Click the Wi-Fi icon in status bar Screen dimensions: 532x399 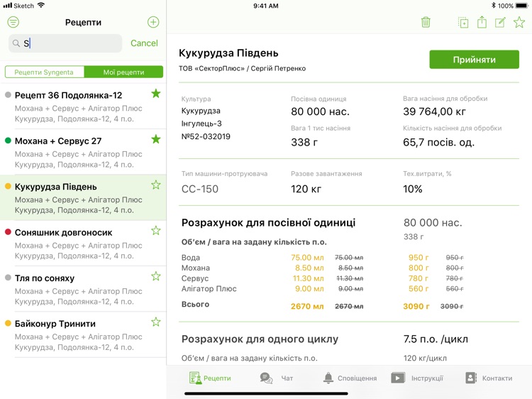(x=41, y=5)
